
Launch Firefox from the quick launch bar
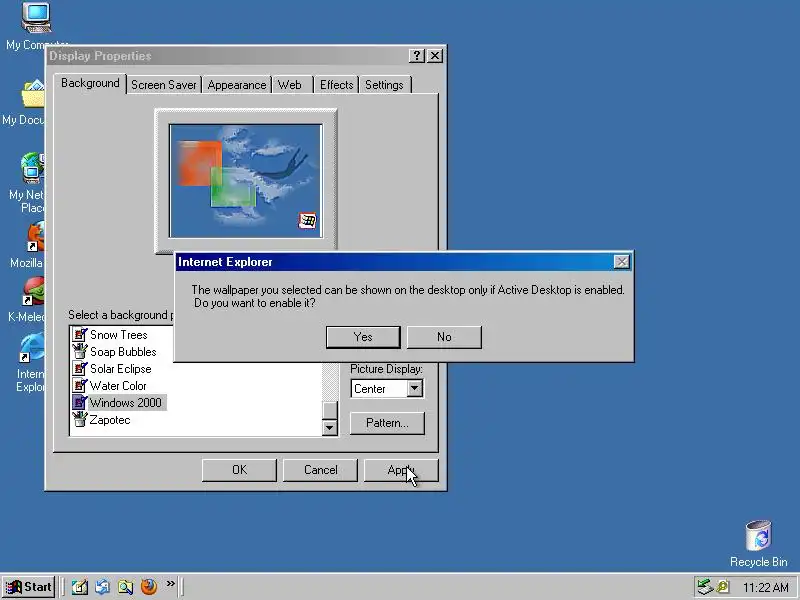pos(148,587)
